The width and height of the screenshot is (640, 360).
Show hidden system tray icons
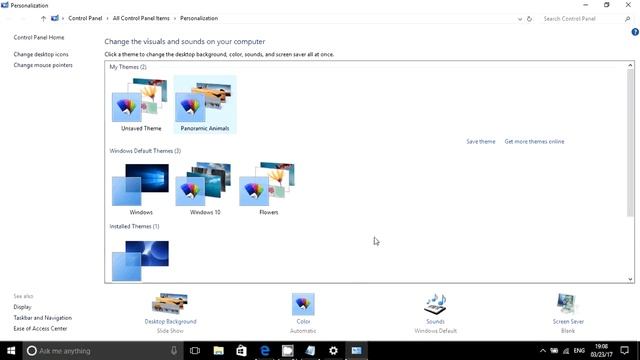click(x=542, y=351)
